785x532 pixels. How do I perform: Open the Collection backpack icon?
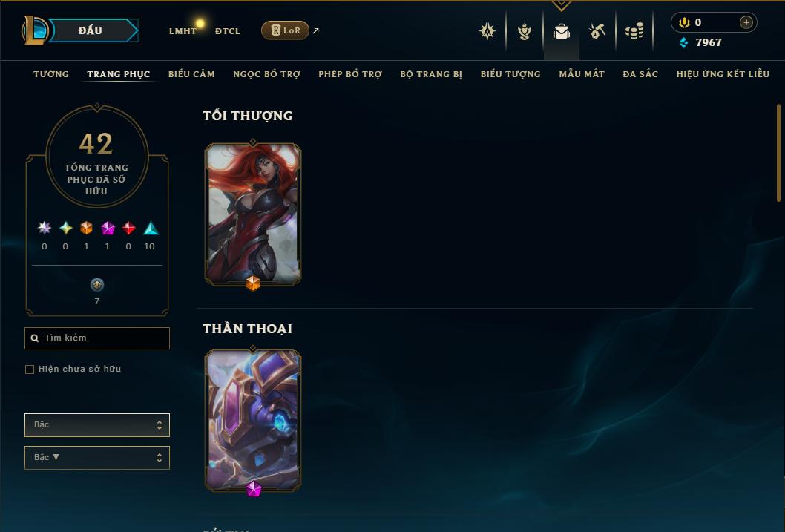(x=561, y=31)
